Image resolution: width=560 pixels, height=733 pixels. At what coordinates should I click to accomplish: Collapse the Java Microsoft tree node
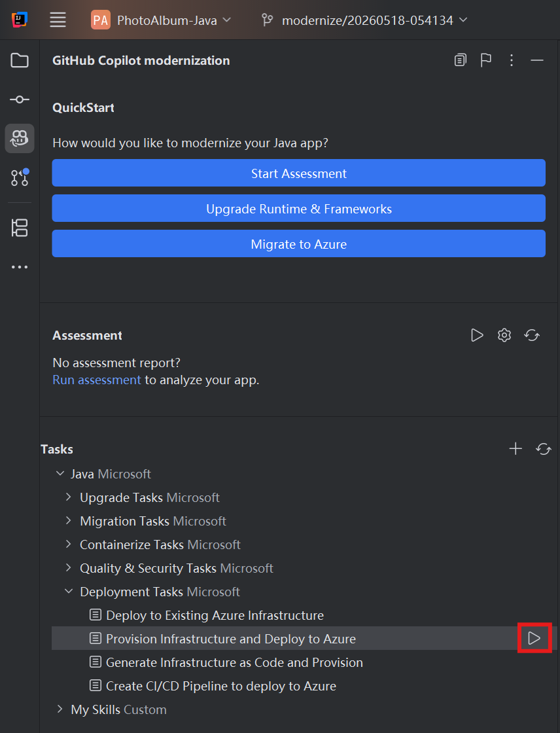point(60,474)
